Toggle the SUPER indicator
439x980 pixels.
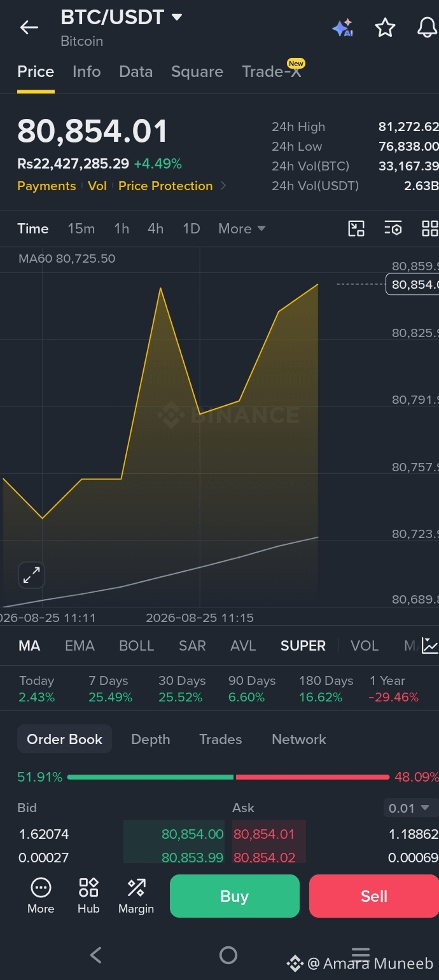click(303, 646)
